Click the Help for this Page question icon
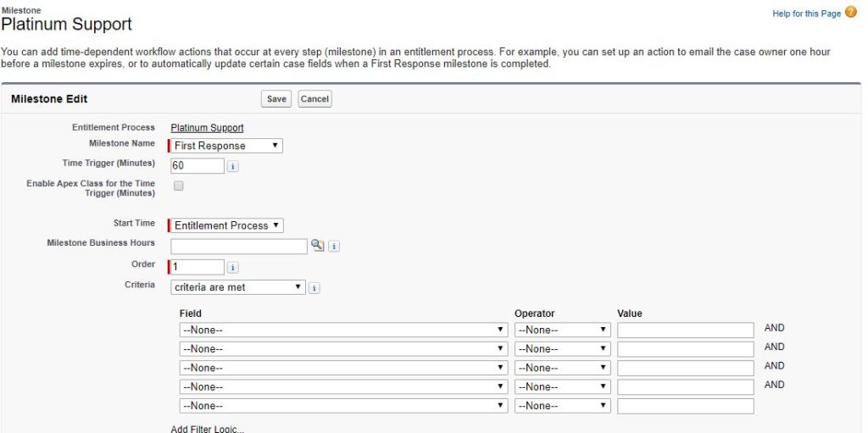The width and height of the screenshot is (868, 433). point(851,13)
